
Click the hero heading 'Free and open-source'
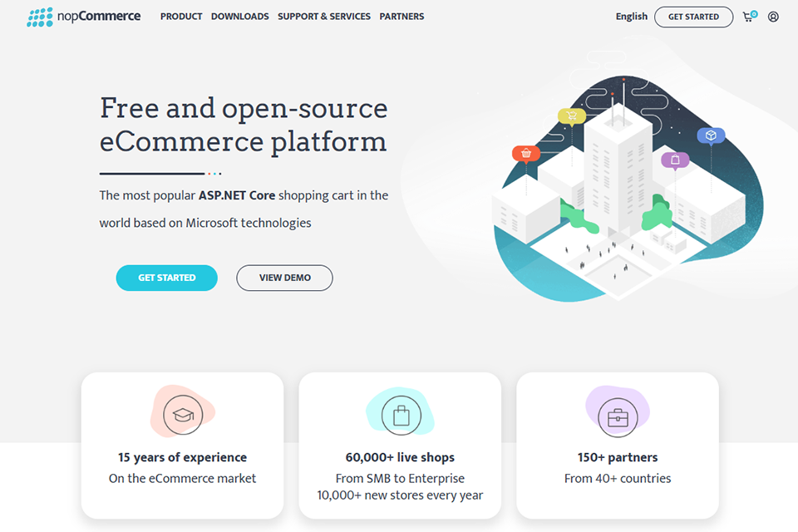tap(244, 108)
